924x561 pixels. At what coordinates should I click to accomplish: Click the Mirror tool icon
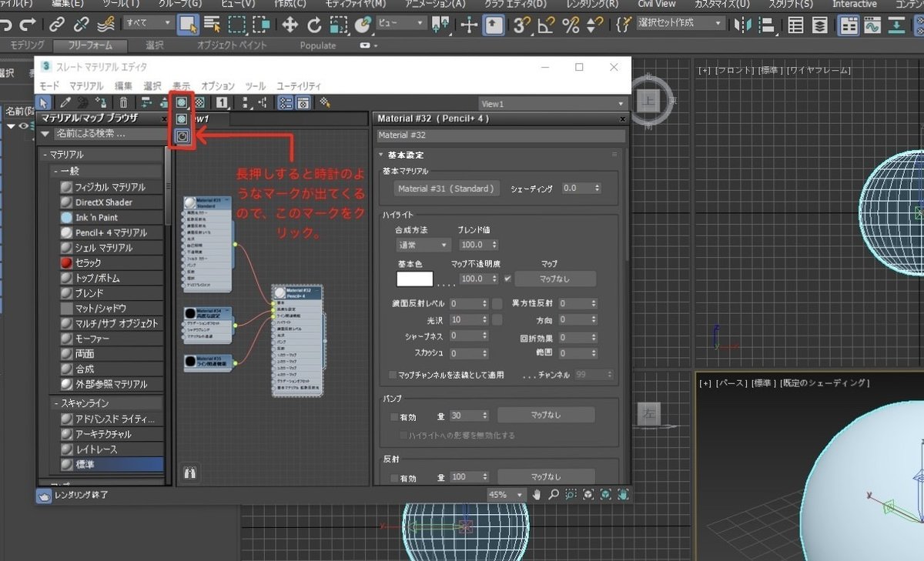click(742, 25)
